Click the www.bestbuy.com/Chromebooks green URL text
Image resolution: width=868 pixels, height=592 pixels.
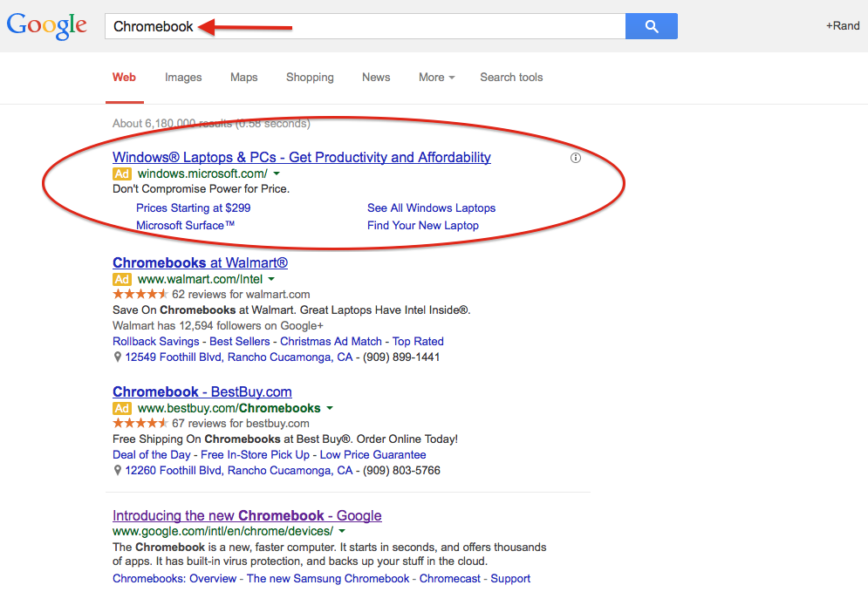229,408
